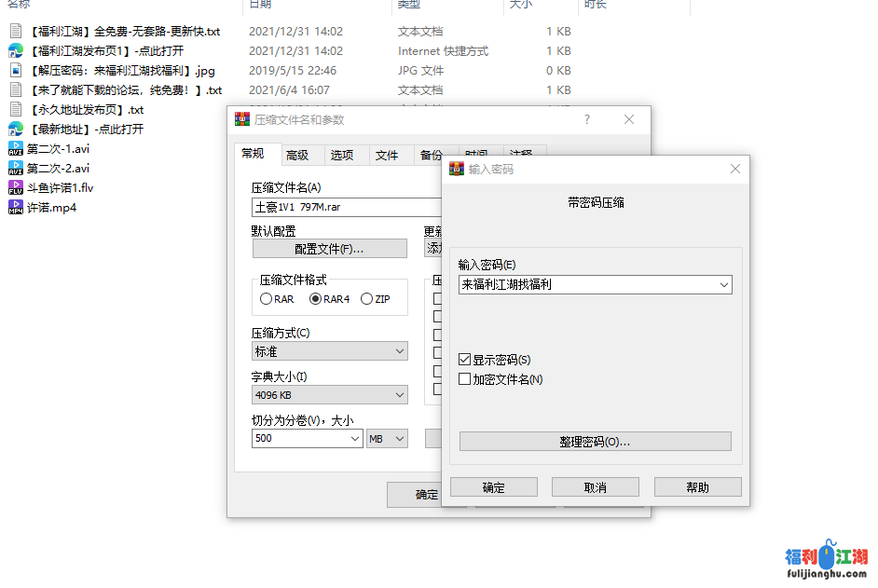Choose the RAR format radio button
878x588 pixels.
tap(267, 299)
